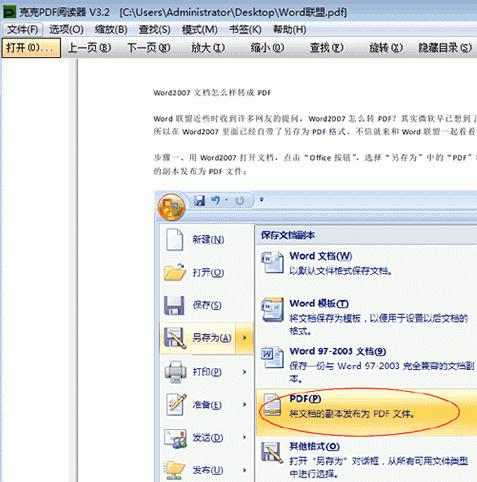
Task: Expand the 发送(D) submenu arrow
Action: (x=245, y=437)
